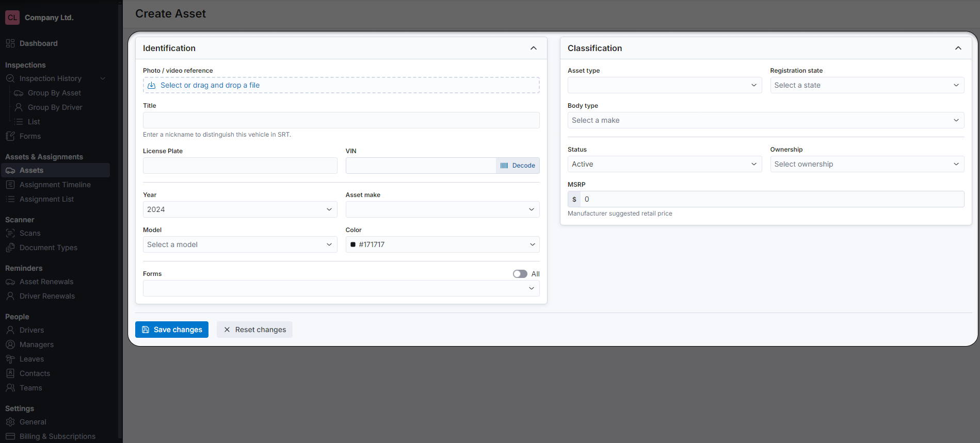Click the General settings gear icon
Viewport: 980px width, 443px height.
click(10, 422)
